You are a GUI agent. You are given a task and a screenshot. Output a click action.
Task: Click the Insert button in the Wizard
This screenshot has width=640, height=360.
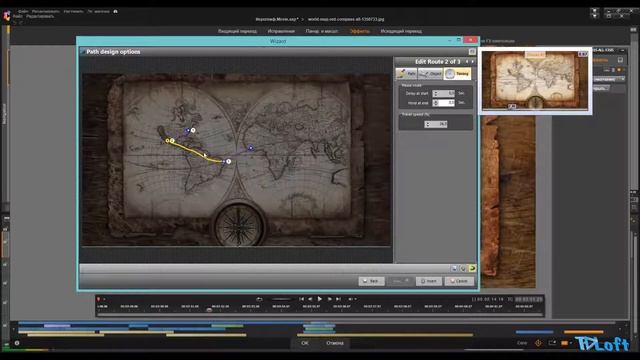(429, 281)
